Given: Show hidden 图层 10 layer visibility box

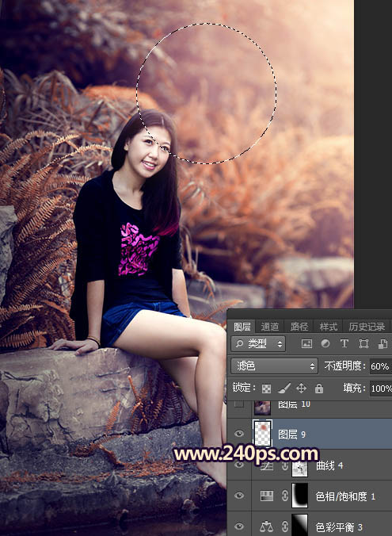Looking at the screenshot, I should (x=239, y=404).
